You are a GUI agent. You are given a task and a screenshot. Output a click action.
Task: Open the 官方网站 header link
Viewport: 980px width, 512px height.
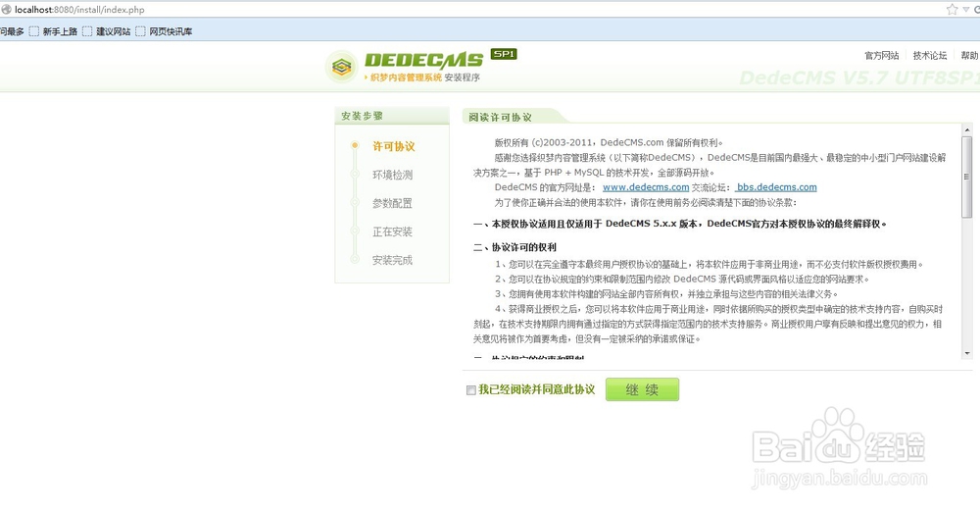[881, 55]
